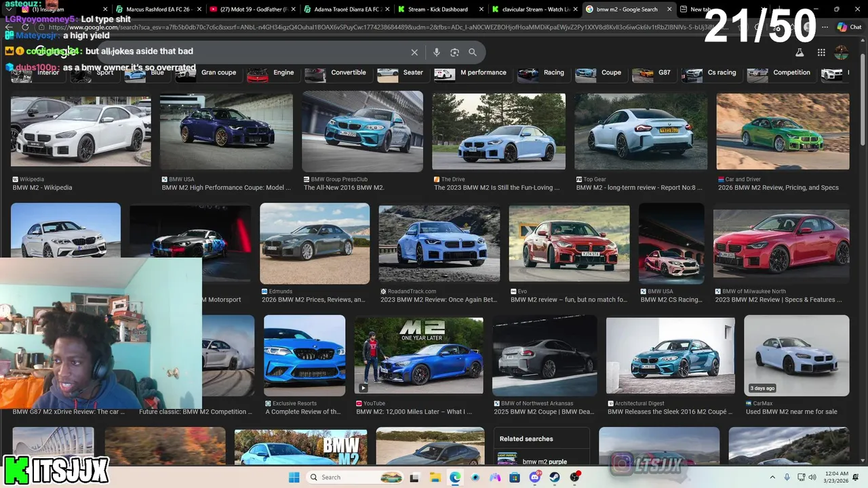Open related search bmw m2 purple

(545, 462)
